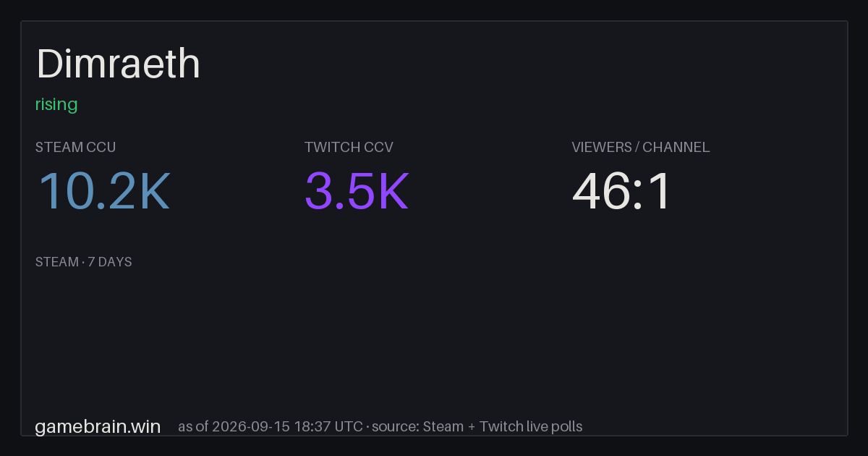868x456 pixels.
Task: Click the VIEWERS / CHANNEL label
Action: [641, 147]
